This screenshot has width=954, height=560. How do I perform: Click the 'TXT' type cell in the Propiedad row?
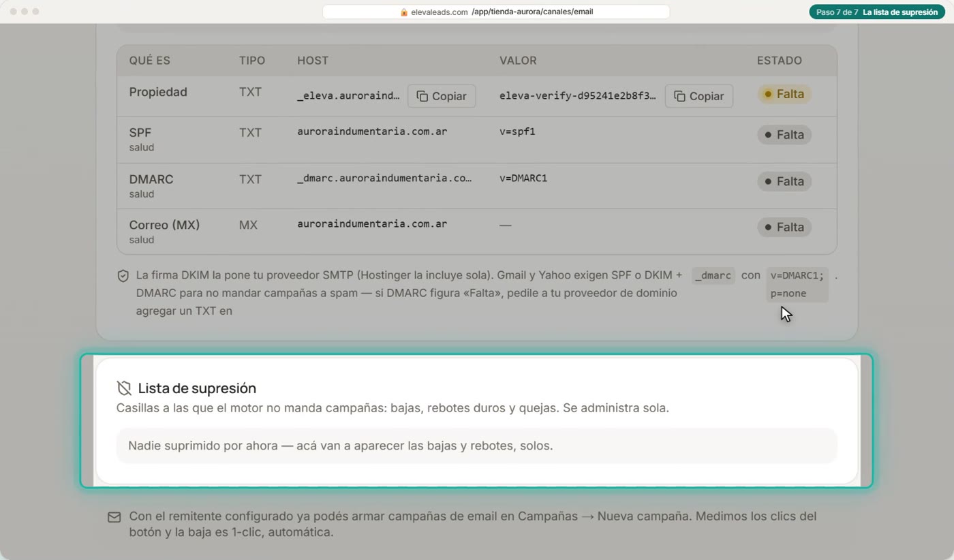pyautogui.click(x=250, y=91)
